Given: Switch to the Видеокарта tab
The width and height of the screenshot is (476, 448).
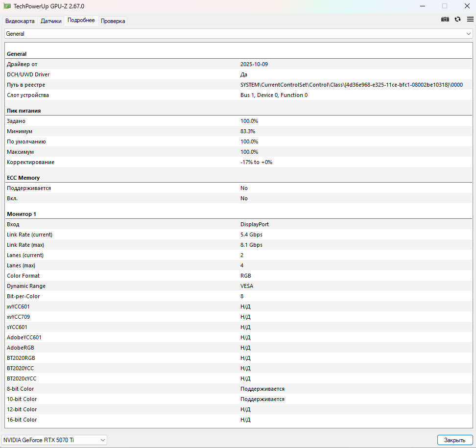Looking at the screenshot, I should coord(20,21).
